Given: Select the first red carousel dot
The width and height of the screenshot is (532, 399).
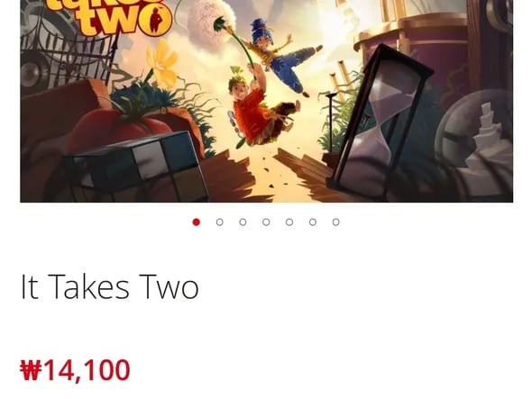Looking at the screenshot, I should click(x=196, y=222).
